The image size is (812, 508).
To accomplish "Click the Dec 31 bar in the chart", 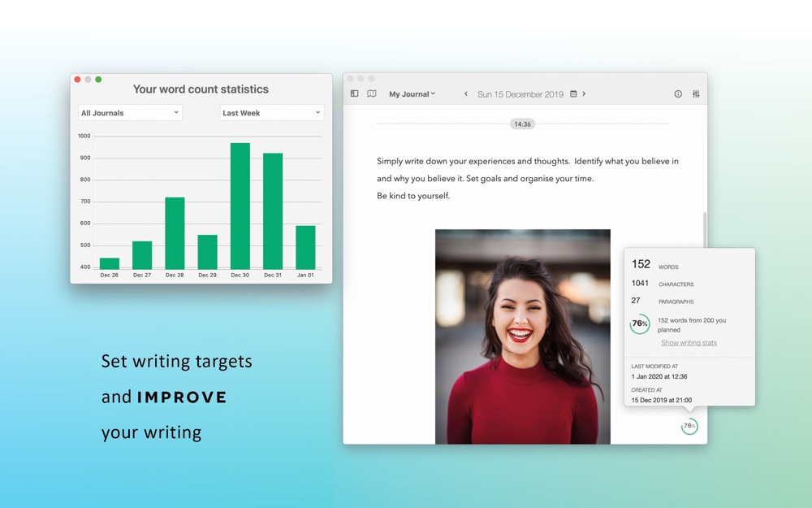I will click(273, 211).
